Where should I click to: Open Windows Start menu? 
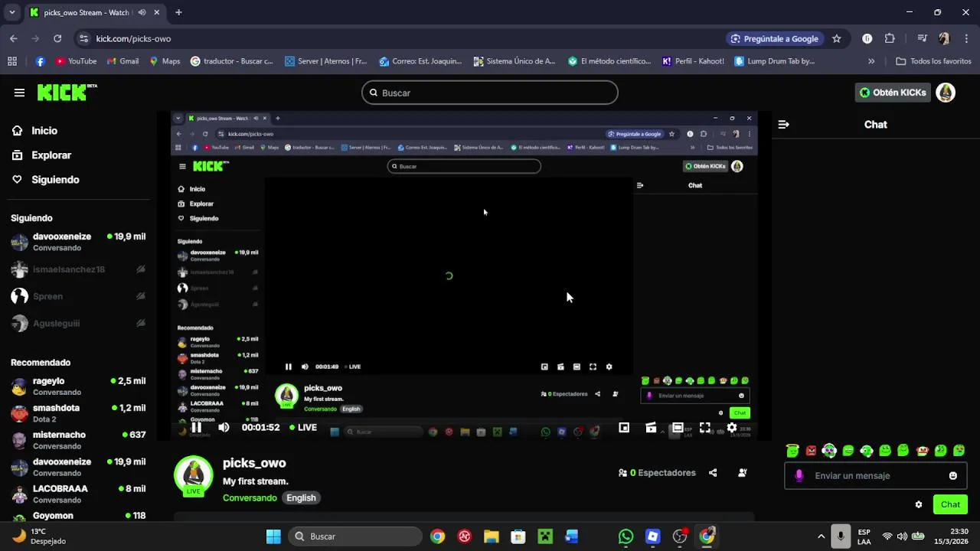coord(273,536)
